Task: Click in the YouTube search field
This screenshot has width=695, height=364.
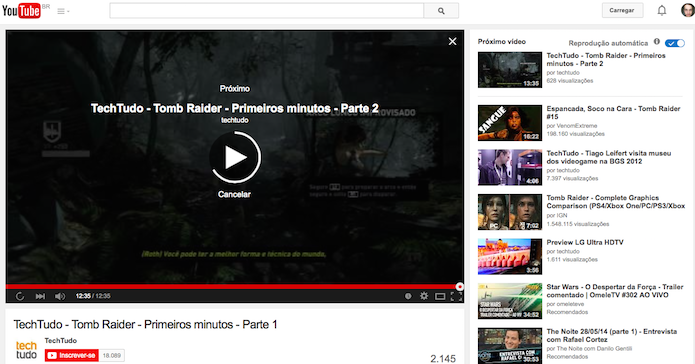Action: click(266, 11)
